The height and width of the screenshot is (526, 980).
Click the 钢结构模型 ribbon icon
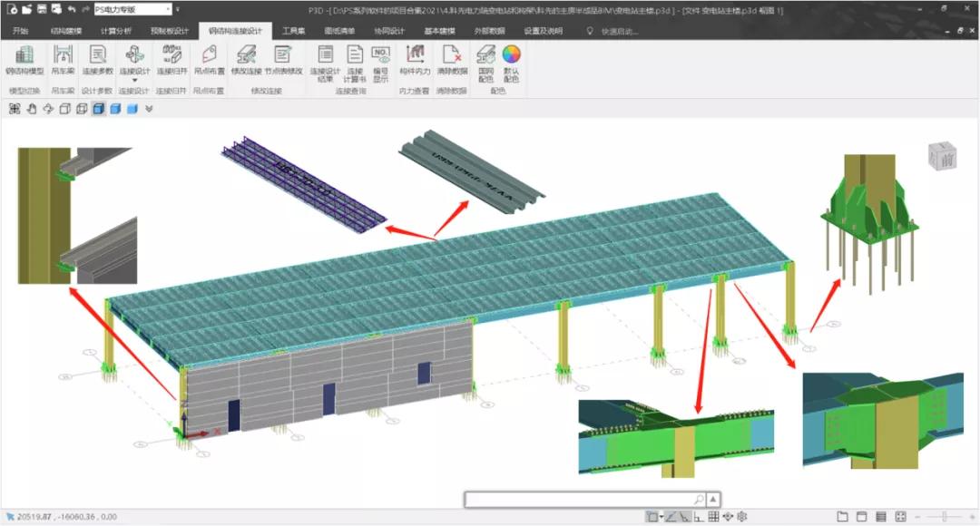click(24, 59)
